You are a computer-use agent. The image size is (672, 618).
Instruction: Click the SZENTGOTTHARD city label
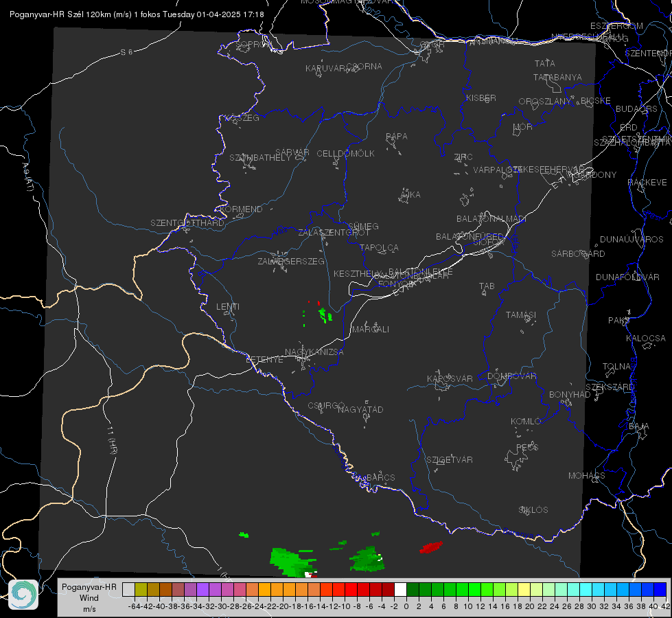(187, 222)
